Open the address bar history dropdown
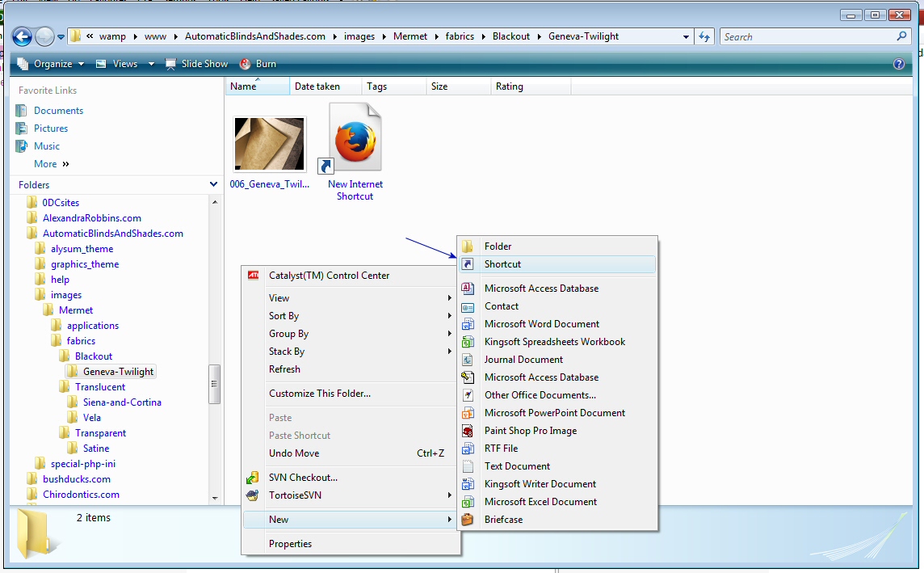Image resolution: width=924 pixels, height=573 pixels. tap(686, 36)
